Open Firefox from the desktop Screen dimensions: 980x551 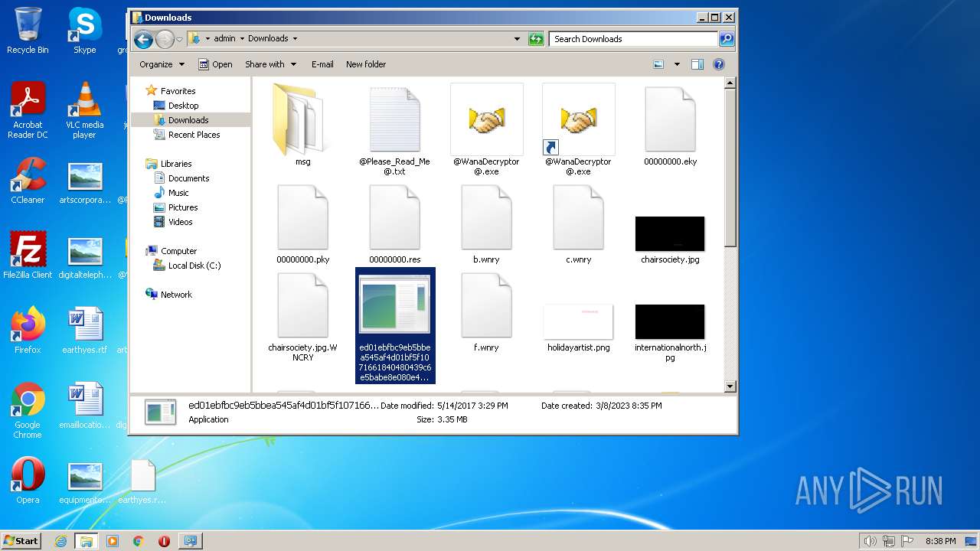(x=28, y=331)
